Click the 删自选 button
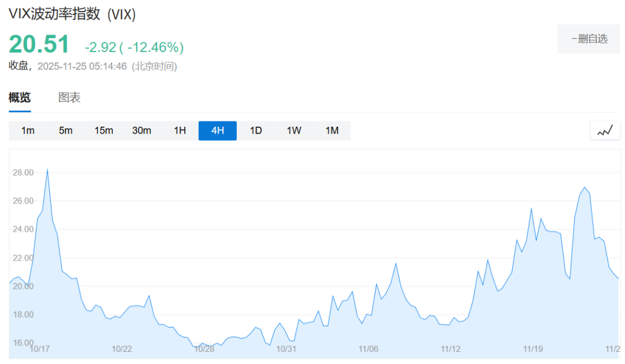The width and height of the screenshot is (625, 364). [589, 39]
